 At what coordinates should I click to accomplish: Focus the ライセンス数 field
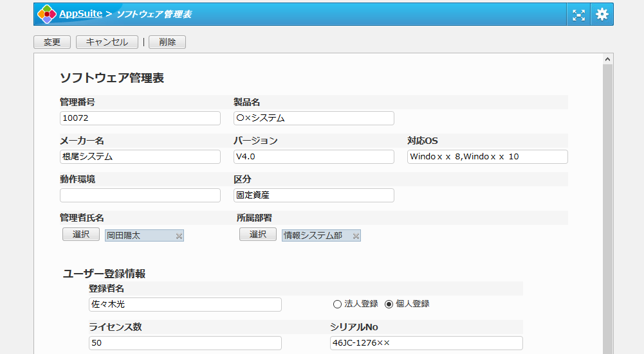click(185, 343)
